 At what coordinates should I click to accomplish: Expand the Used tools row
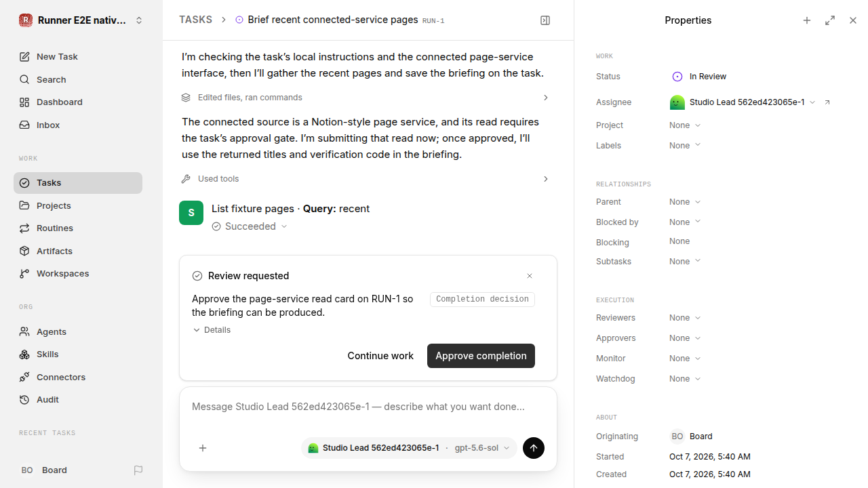[365, 179]
